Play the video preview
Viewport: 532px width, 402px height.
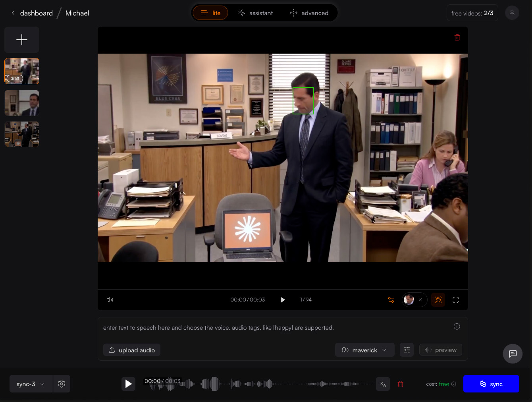click(x=283, y=300)
